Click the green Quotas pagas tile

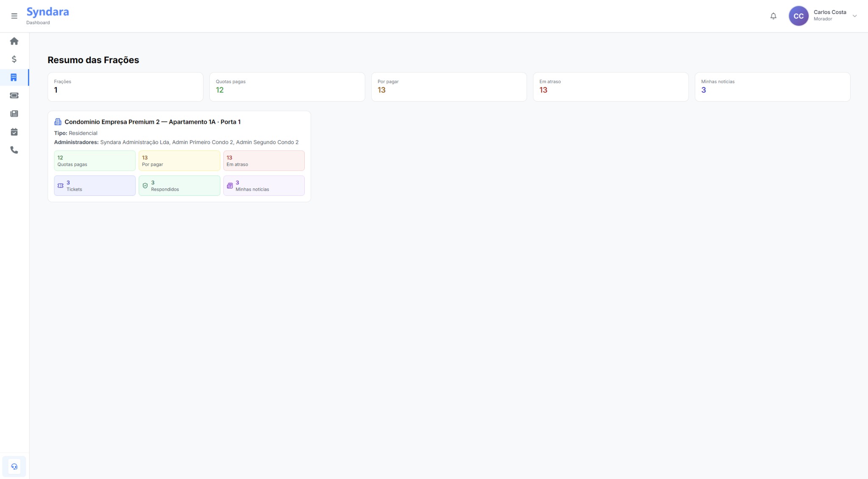[x=95, y=161]
